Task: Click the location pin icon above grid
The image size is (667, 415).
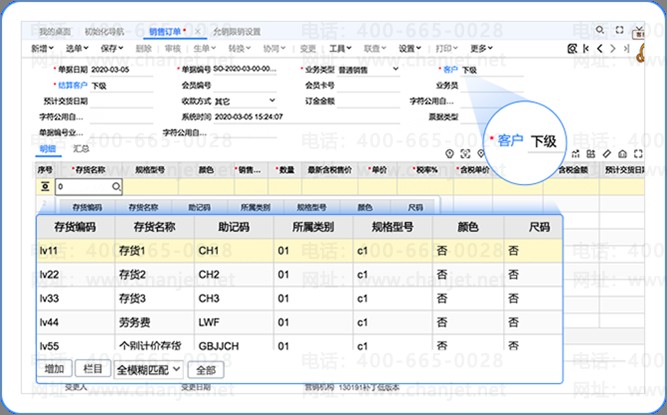Action: click(x=451, y=153)
